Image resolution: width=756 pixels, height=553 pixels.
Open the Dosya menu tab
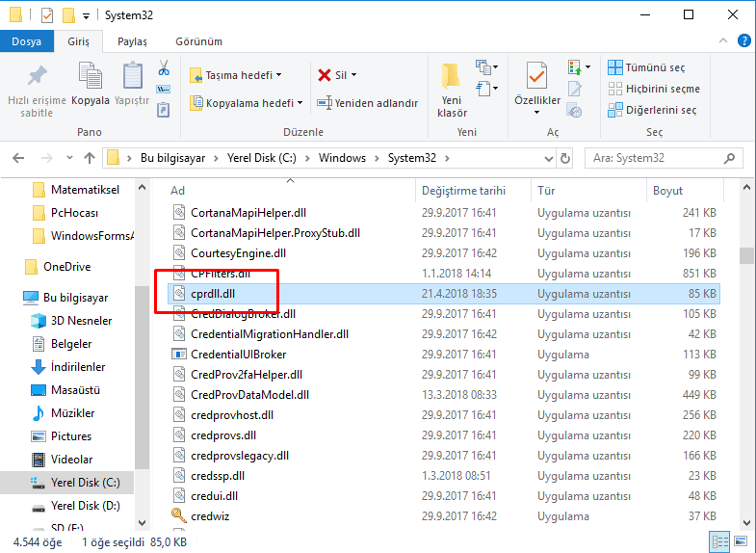pos(26,41)
